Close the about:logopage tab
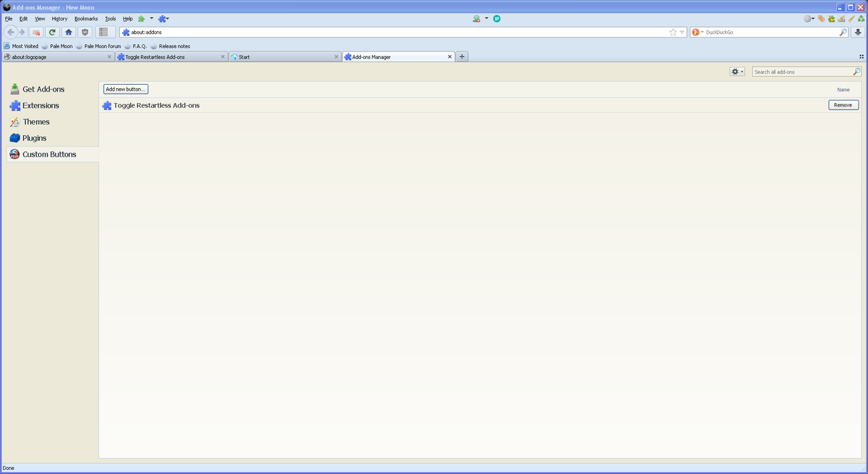The width and height of the screenshot is (868, 474). click(109, 57)
